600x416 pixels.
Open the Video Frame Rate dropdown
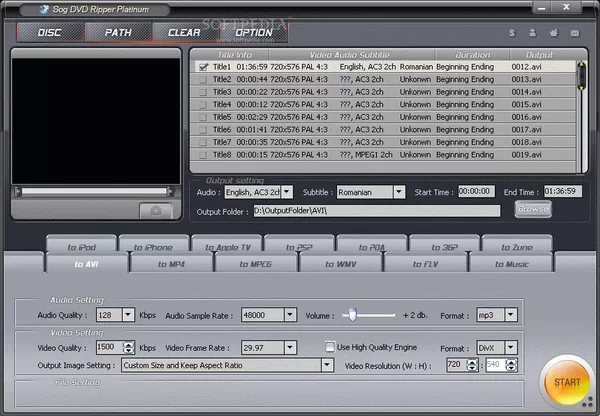point(290,347)
